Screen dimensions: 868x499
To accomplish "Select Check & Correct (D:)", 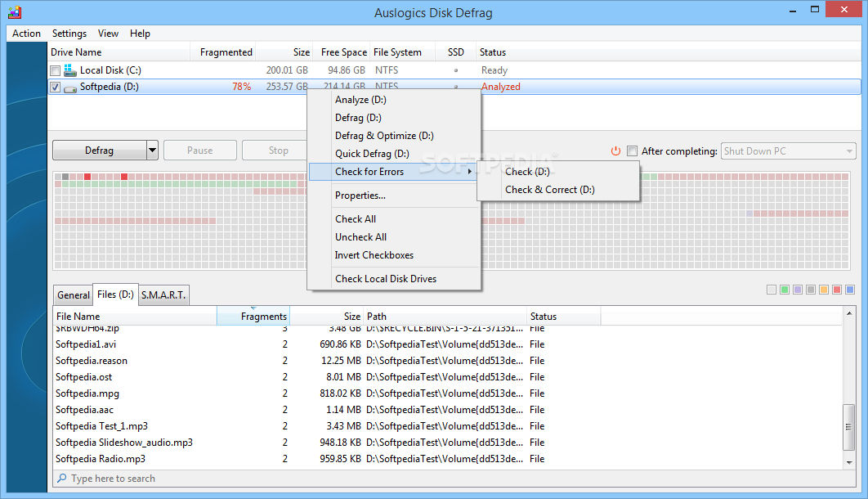I will point(558,190).
